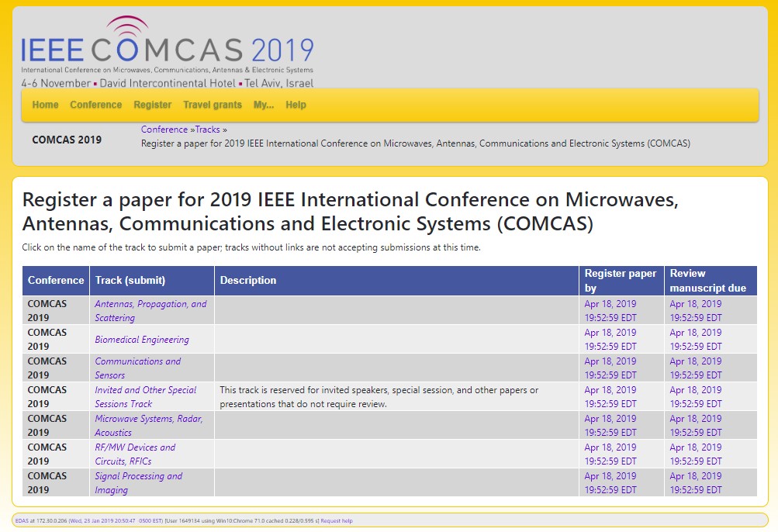Open the My... menu
Screen dimensions: 778x532
(264, 105)
